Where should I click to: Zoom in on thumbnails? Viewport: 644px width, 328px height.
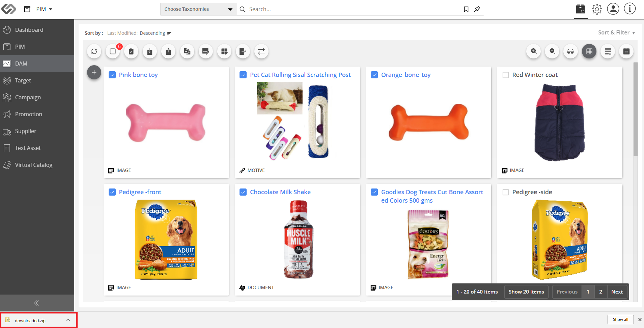[x=534, y=51]
